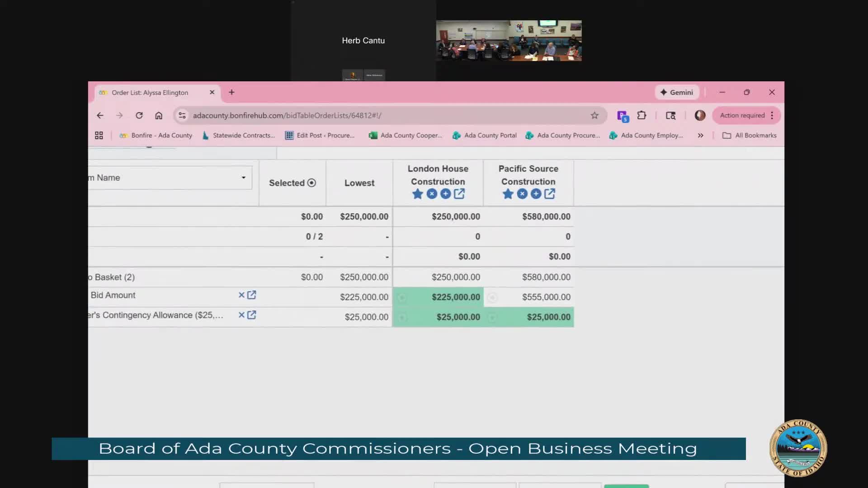
Task: Open Pacific Source Construction in a new window
Action: click(550, 194)
